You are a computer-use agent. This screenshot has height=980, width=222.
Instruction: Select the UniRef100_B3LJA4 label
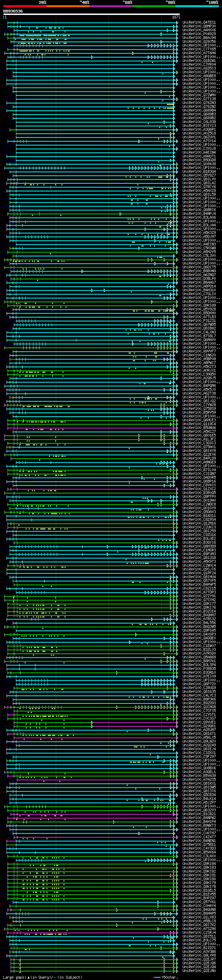click(x=199, y=225)
